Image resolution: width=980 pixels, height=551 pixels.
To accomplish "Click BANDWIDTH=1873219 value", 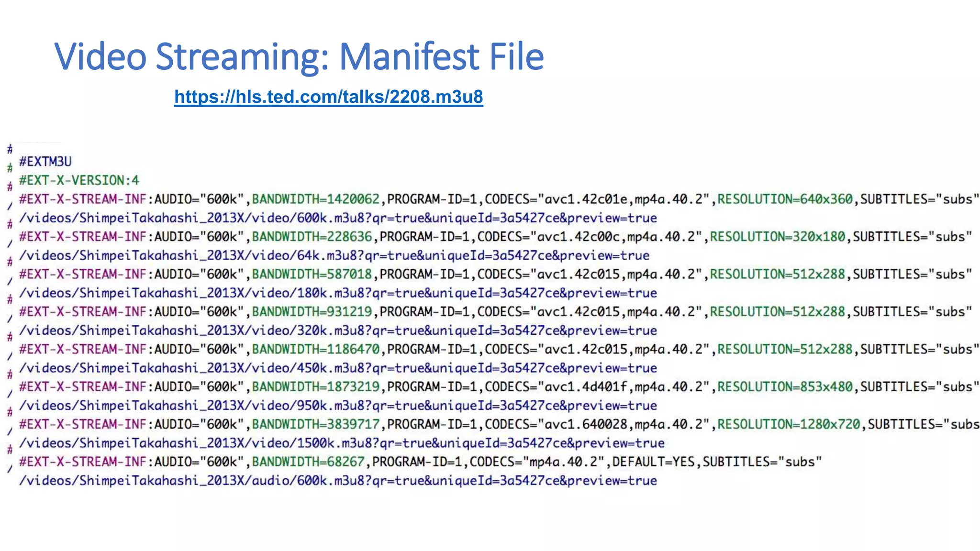I will point(316,387).
